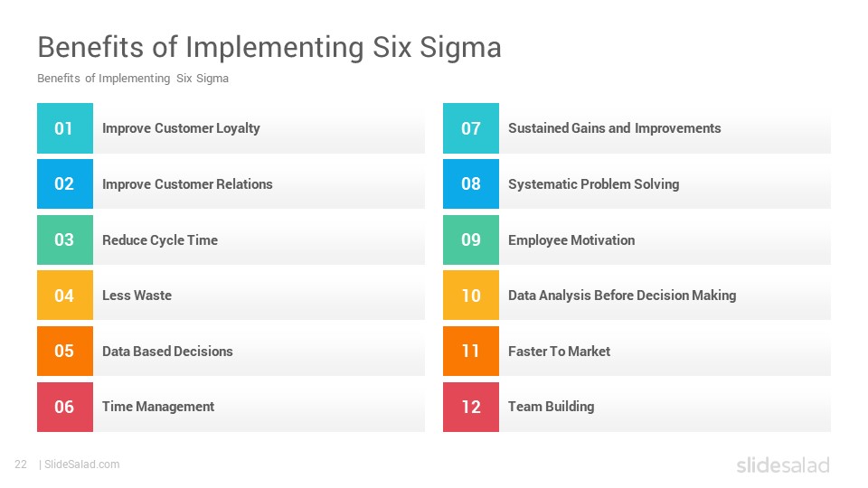Click the slidesalad logo watermark
The image size is (868, 488).
click(x=783, y=465)
